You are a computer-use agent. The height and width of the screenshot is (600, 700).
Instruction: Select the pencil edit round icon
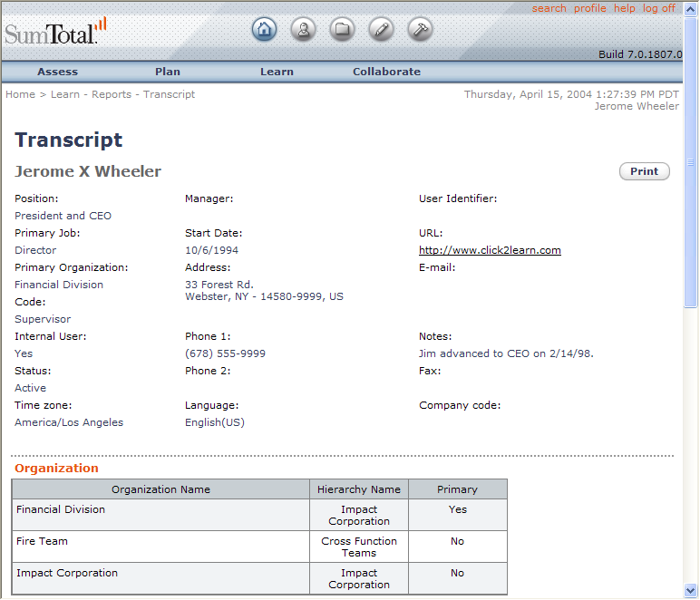tap(381, 29)
